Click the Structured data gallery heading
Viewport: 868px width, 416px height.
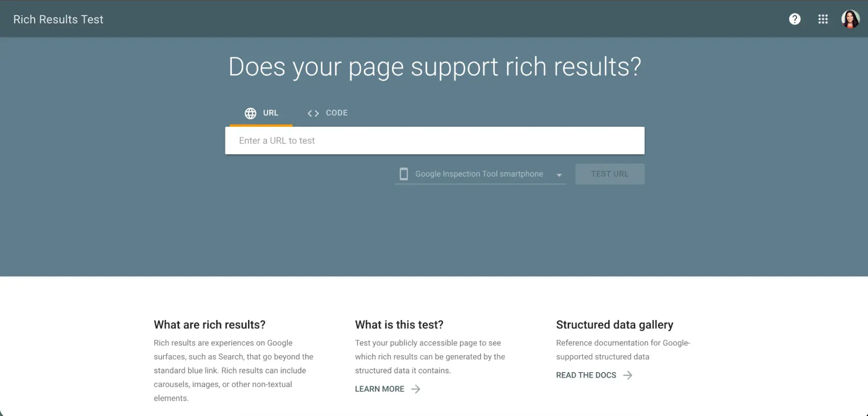click(x=614, y=324)
